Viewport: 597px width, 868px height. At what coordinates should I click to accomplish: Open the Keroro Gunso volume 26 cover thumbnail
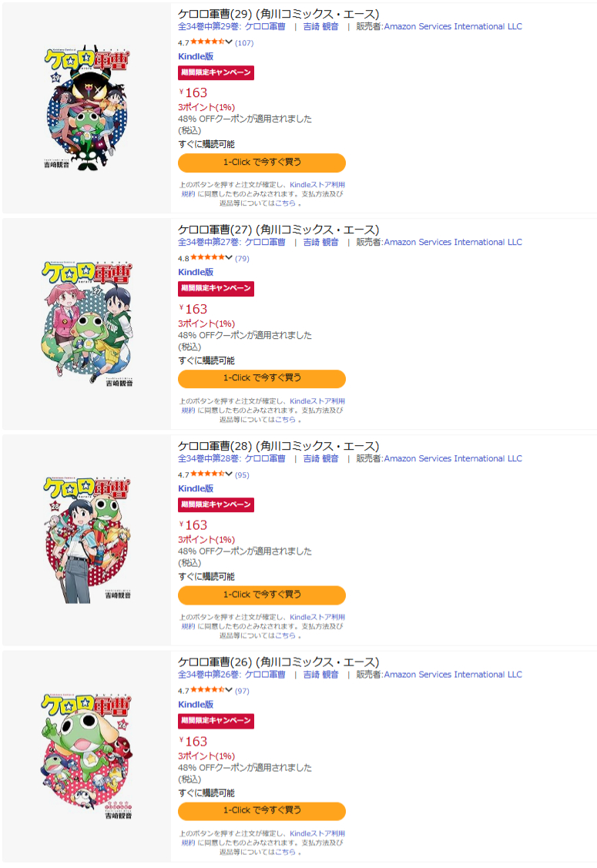pos(86,756)
